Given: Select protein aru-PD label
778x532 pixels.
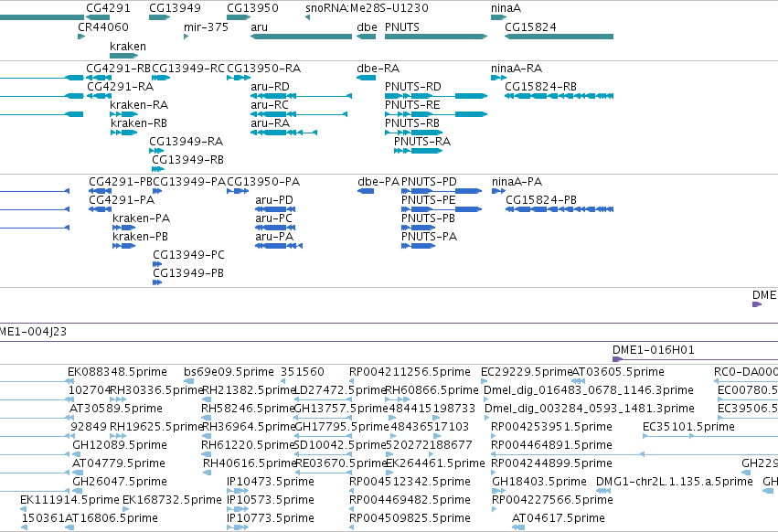Looking at the screenshot, I should tap(274, 200).
